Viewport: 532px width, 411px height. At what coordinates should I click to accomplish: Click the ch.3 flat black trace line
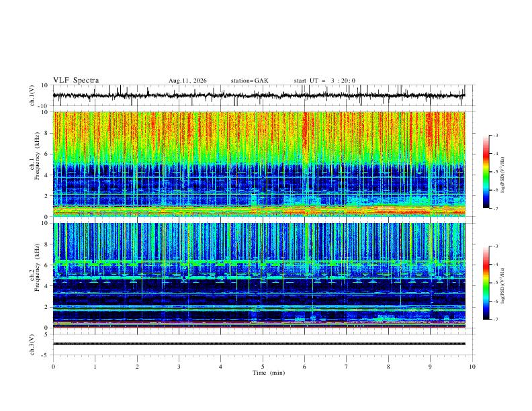(x=259, y=344)
